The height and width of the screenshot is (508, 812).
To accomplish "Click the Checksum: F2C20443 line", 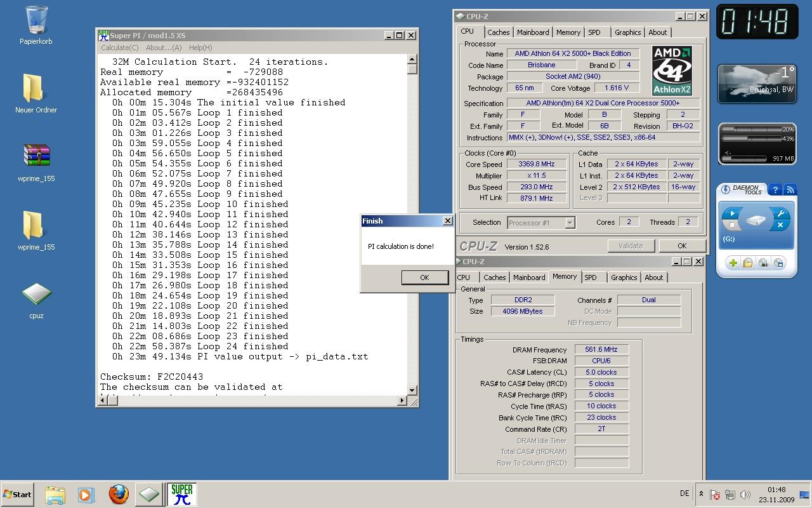I will [x=152, y=377].
